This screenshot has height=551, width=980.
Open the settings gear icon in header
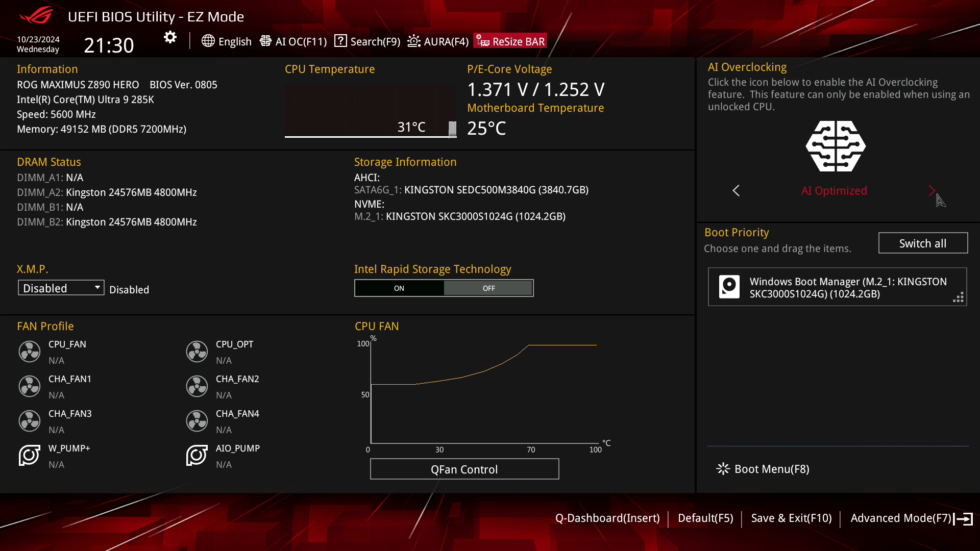click(169, 37)
